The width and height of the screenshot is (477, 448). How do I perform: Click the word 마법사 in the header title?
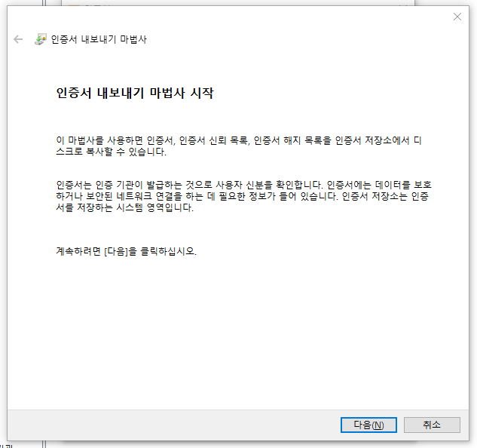tap(133, 39)
